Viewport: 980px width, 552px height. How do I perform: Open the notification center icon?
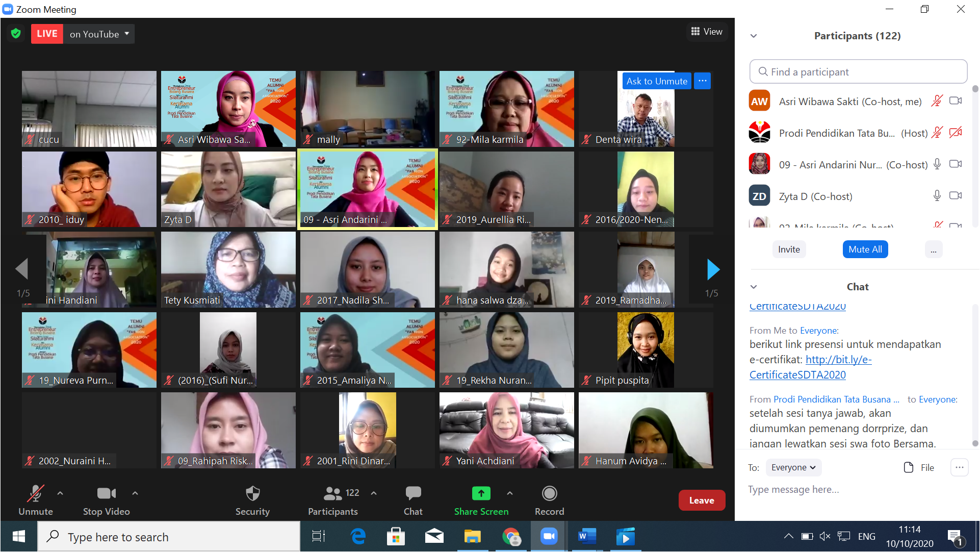click(x=955, y=537)
